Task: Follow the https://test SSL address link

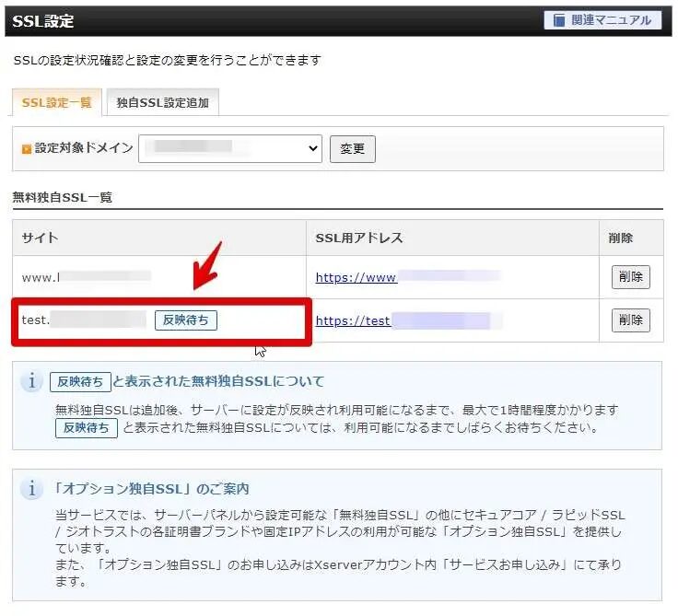Action: [353, 320]
